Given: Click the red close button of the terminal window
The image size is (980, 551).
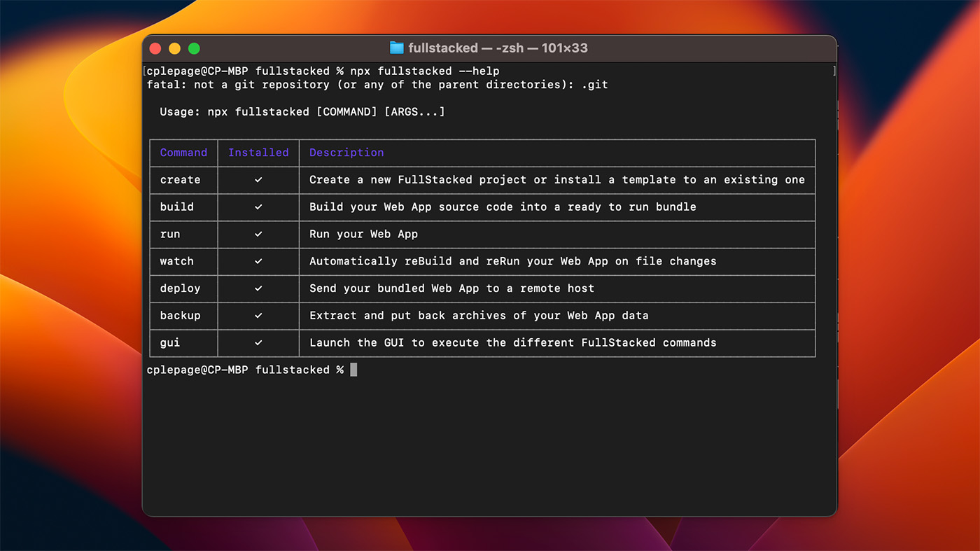Looking at the screenshot, I should [x=155, y=48].
